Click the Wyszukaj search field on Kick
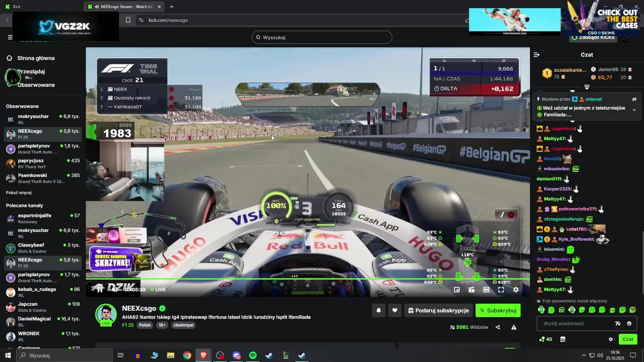644x362 pixels. click(x=322, y=37)
